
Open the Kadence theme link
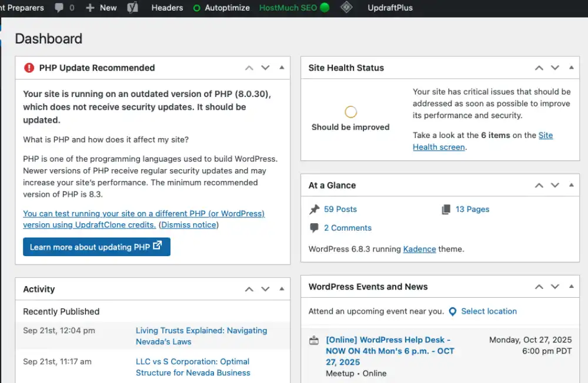[x=419, y=249]
